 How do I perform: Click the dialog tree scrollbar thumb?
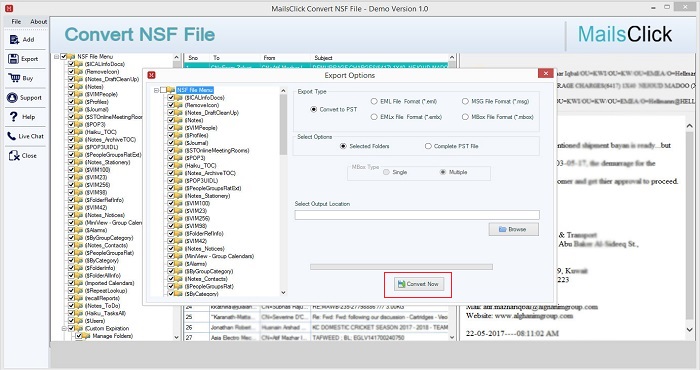[x=283, y=125]
